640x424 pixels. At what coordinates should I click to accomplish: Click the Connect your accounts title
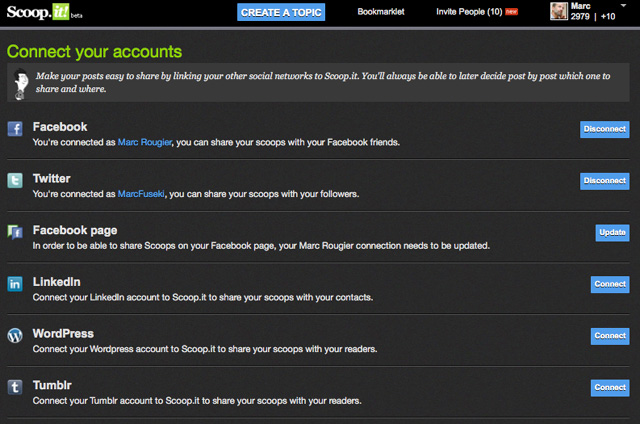[x=94, y=52]
